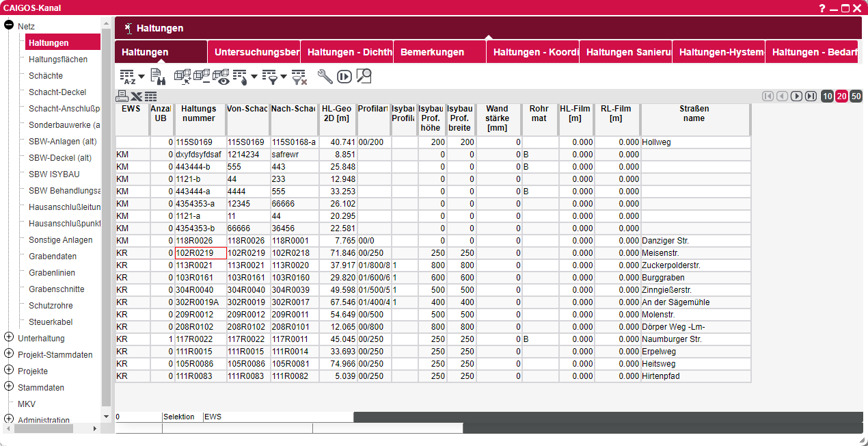The width and height of the screenshot is (868, 446).
Task: Open the wrench settings tool
Action: click(x=325, y=77)
